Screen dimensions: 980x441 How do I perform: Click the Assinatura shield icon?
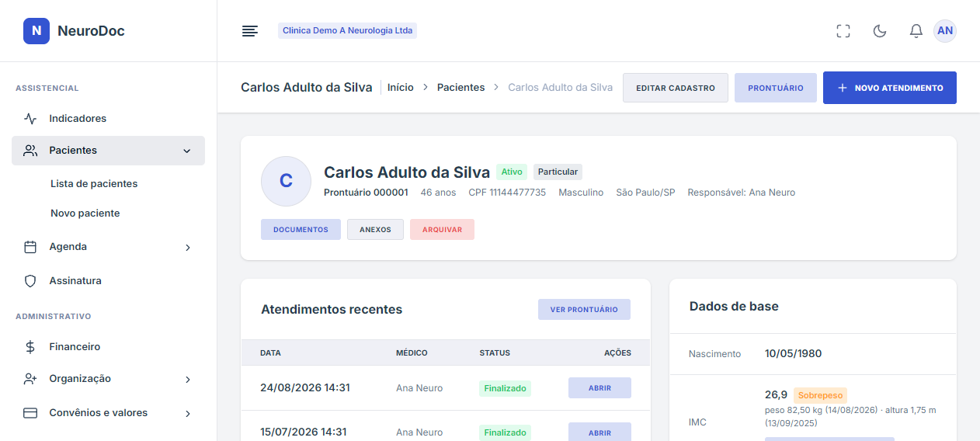[x=30, y=281]
